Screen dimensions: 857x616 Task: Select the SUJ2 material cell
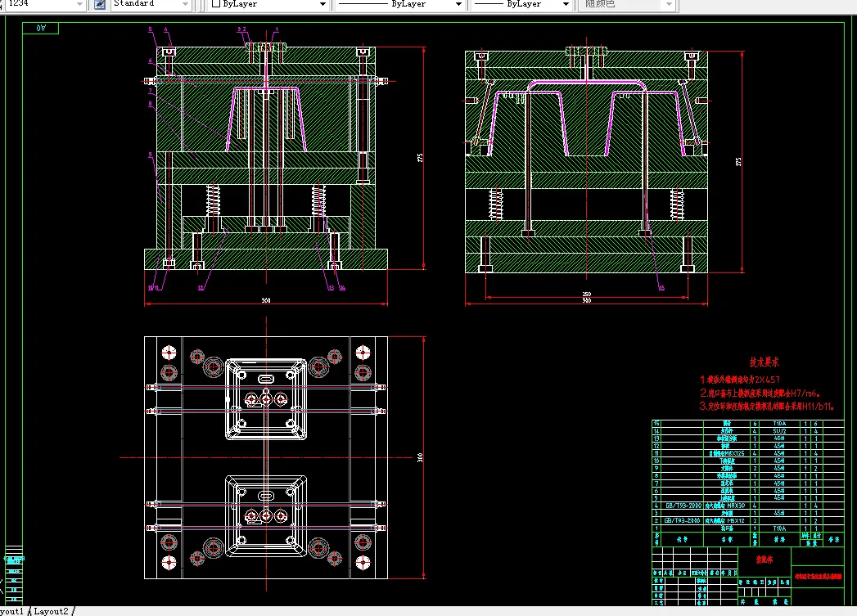[779, 431]
